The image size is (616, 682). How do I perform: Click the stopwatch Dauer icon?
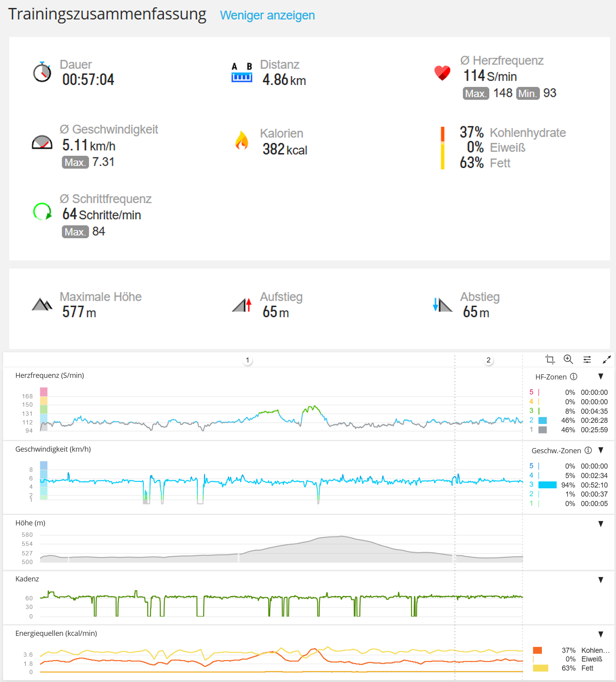coord(42,72)
